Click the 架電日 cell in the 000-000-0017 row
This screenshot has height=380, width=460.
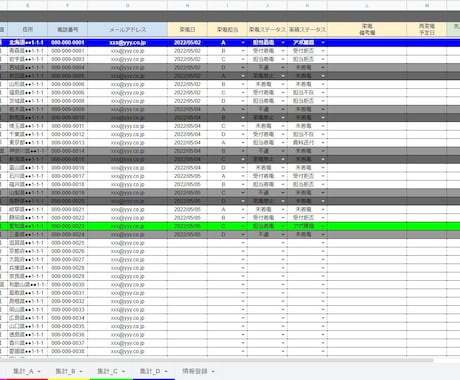(187, 176)
